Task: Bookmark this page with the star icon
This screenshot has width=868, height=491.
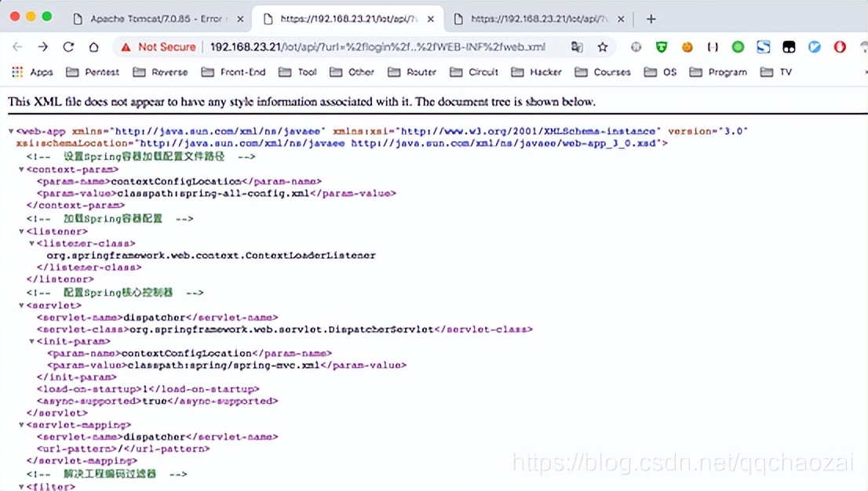Action: point(602,47)
